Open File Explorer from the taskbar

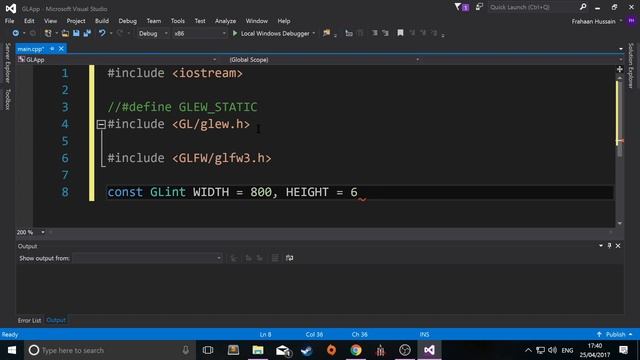(258, 350)
